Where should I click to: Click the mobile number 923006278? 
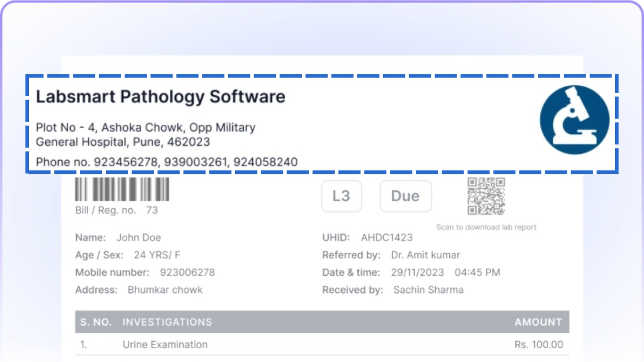pyautogui.click(x=187, y=272)
